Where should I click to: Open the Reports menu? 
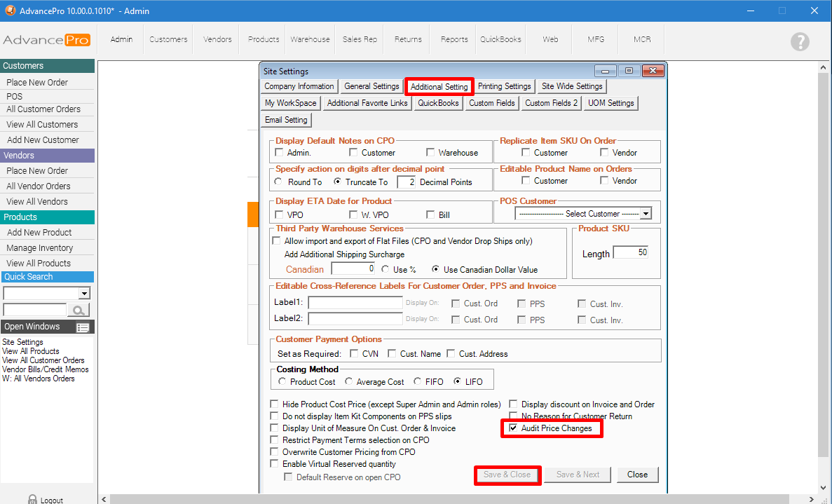click(x=454, y=40)
